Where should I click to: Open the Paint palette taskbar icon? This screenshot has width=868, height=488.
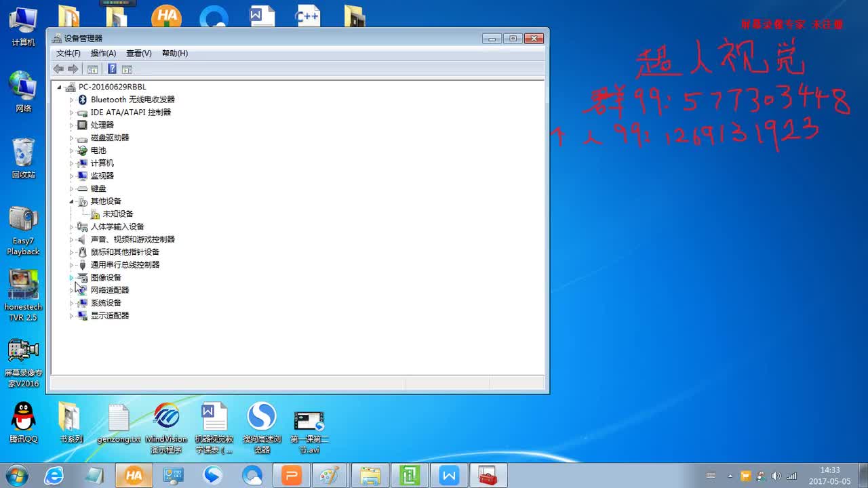pyautogui.click(x=331, y=476)
